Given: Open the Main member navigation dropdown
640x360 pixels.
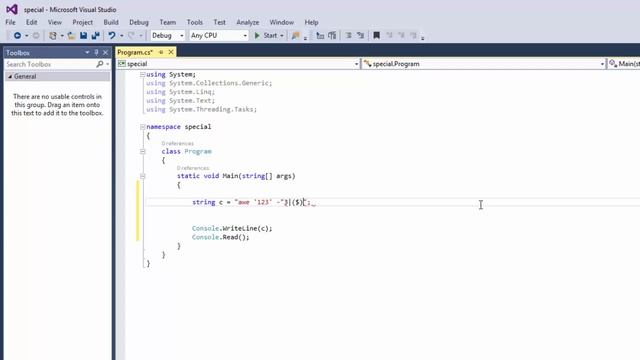Looking at the screenshot, I should coord(624,64).
